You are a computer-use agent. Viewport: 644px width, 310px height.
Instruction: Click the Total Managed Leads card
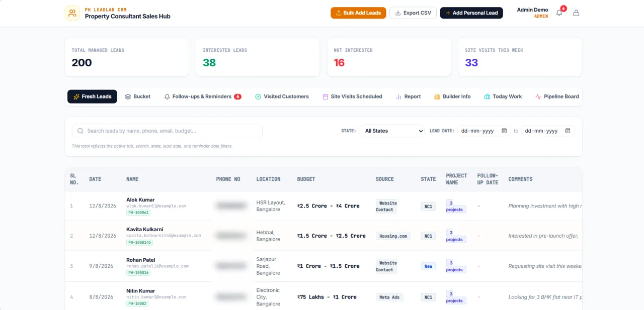[127, 57]
